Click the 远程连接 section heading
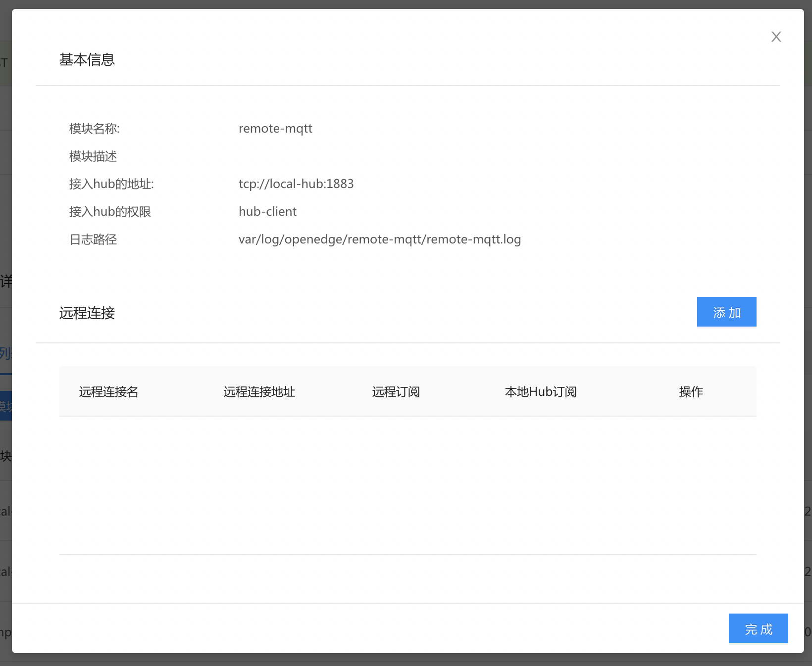812x666 pixels. point(87,313)
